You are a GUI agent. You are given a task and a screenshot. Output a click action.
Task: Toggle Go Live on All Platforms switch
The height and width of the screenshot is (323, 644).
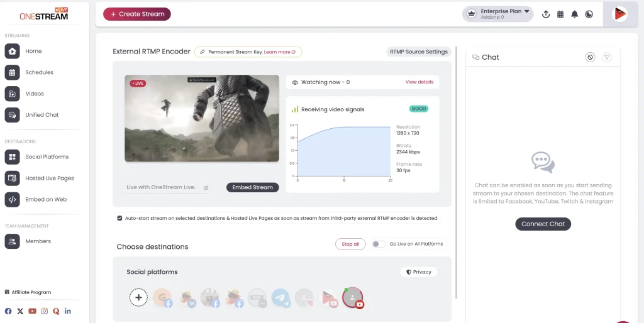click(379, 244)
